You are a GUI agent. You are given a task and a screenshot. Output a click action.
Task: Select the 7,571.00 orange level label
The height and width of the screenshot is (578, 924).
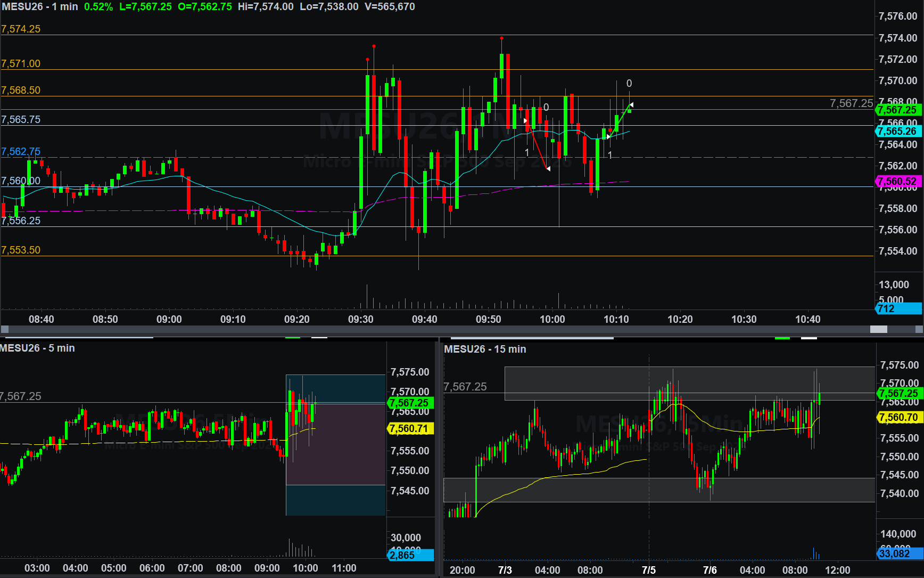pyautogui.click(x=21, y=64)
